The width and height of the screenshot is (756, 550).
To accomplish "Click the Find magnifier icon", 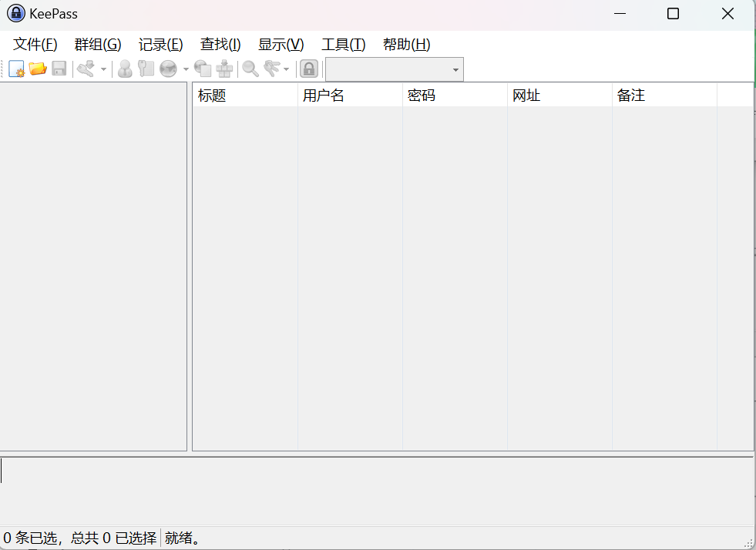I will tap(250, 69).
